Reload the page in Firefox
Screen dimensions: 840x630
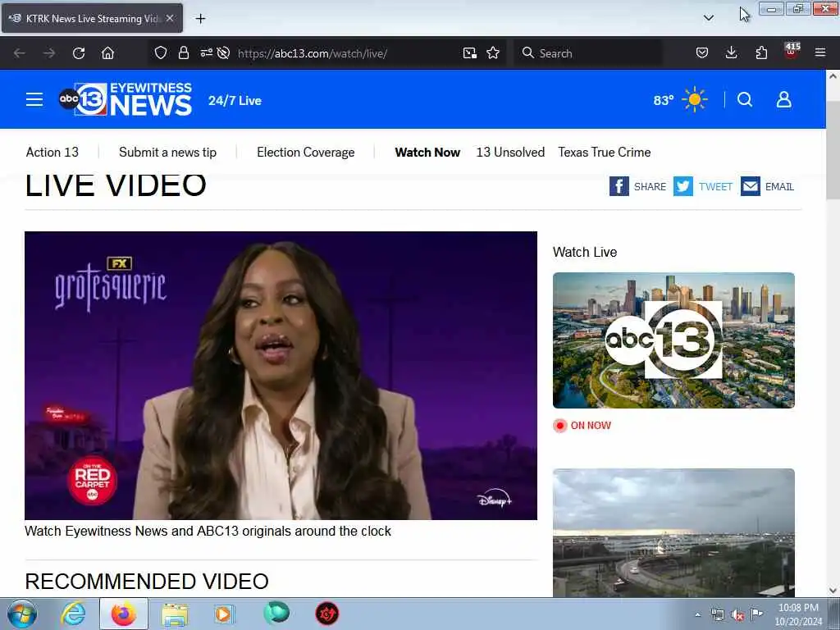tap(79, 53)
